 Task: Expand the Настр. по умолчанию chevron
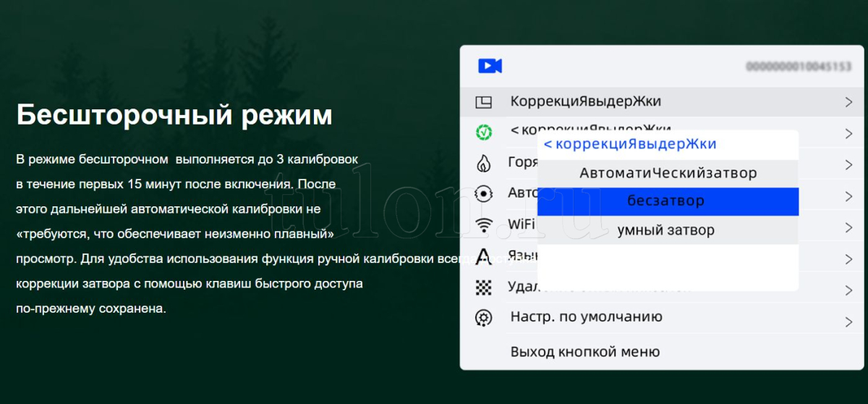pos(848,321)
